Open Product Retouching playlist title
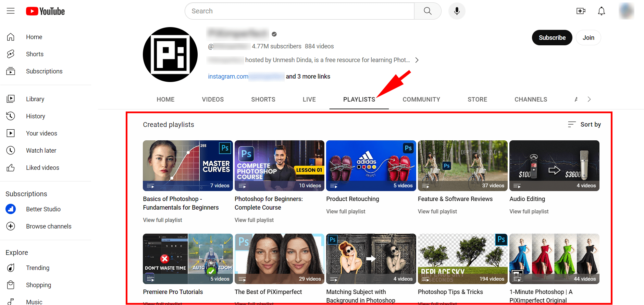This screenshot has height=305, width=644. 352,199
